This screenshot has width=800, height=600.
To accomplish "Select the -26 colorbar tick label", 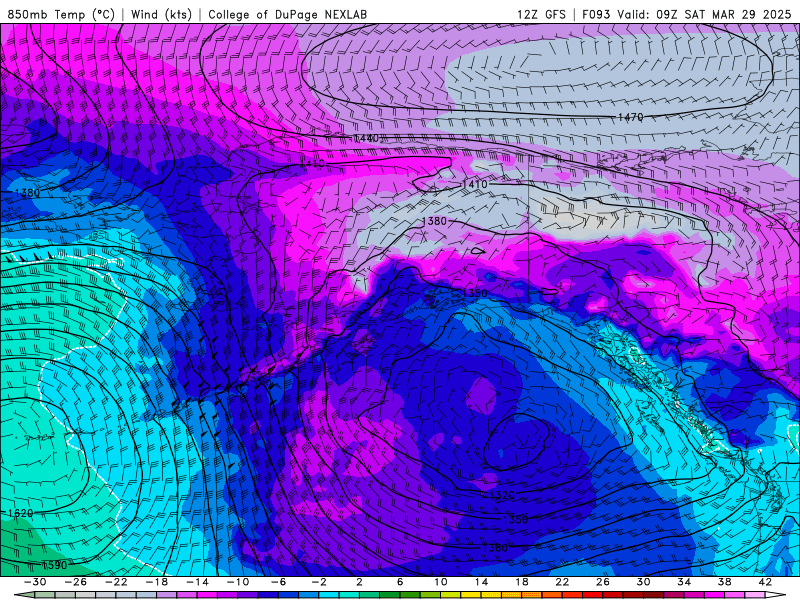I will 76,582.
